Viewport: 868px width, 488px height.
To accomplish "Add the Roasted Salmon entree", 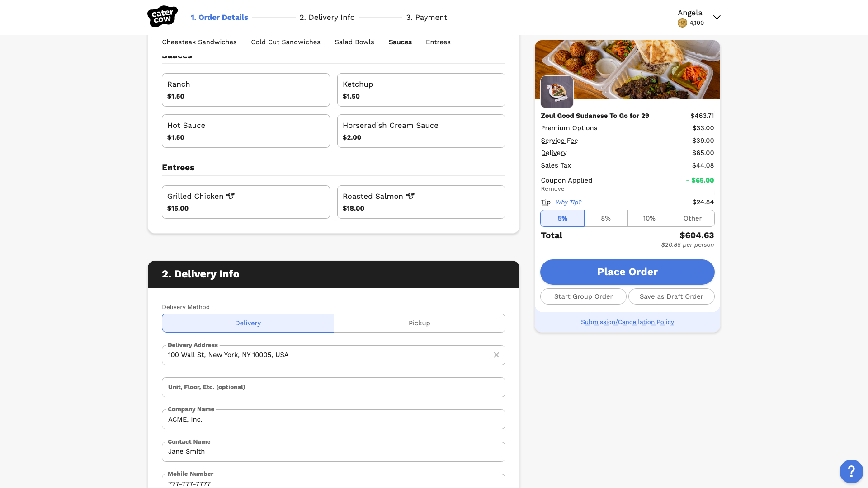I will tap(421, 202).
